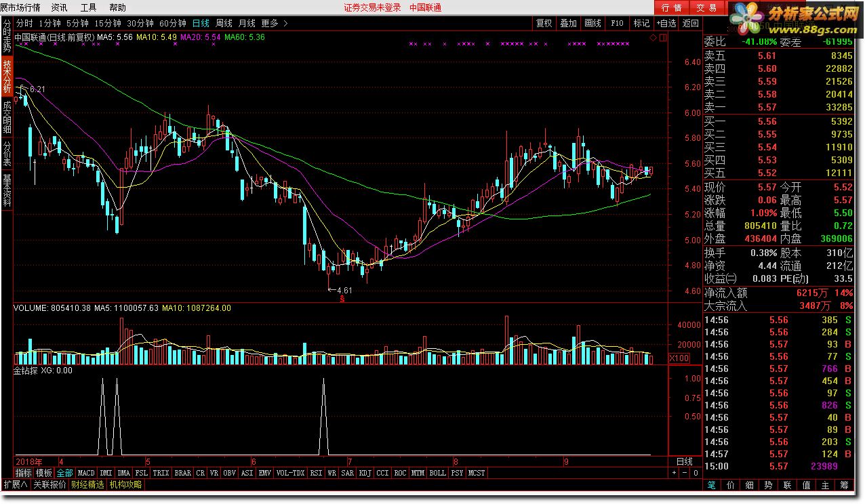Apply the RSI indicator
This screenshot has width=865, height=504.
point(317,473)
